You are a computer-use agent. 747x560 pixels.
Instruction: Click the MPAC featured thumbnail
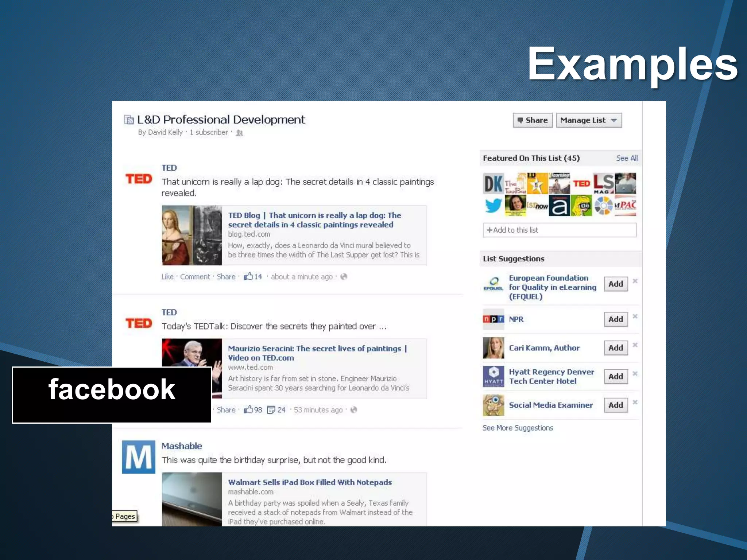625,205
